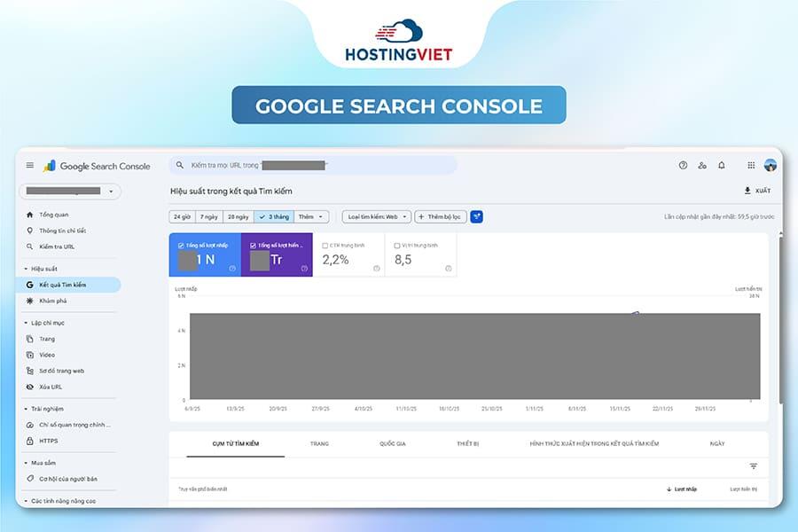798x532 pixels.
Task: Open the help icon in the top bar
Action: [x=682, y=166]
